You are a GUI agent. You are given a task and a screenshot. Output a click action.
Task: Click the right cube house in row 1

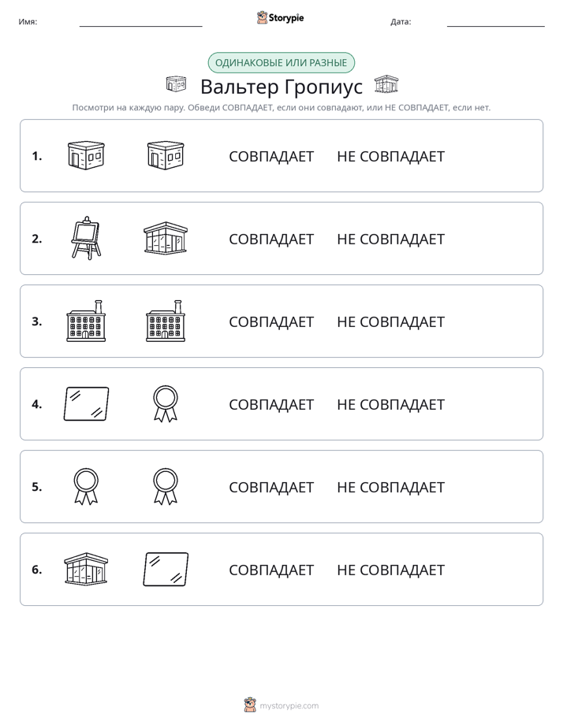(166, 155)
